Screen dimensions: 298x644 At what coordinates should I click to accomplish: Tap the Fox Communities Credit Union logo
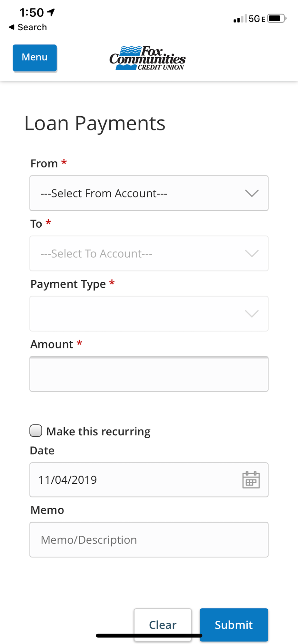click(147, 58)
